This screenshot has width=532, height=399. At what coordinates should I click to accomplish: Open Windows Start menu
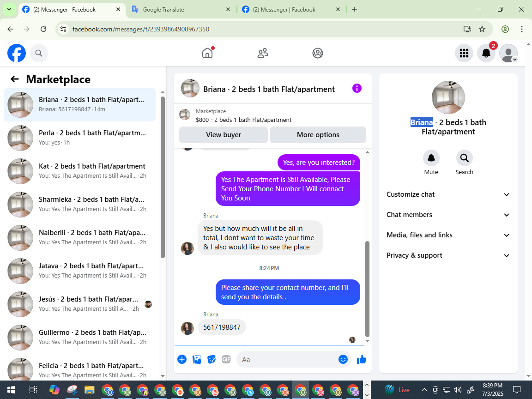(11, 390)
